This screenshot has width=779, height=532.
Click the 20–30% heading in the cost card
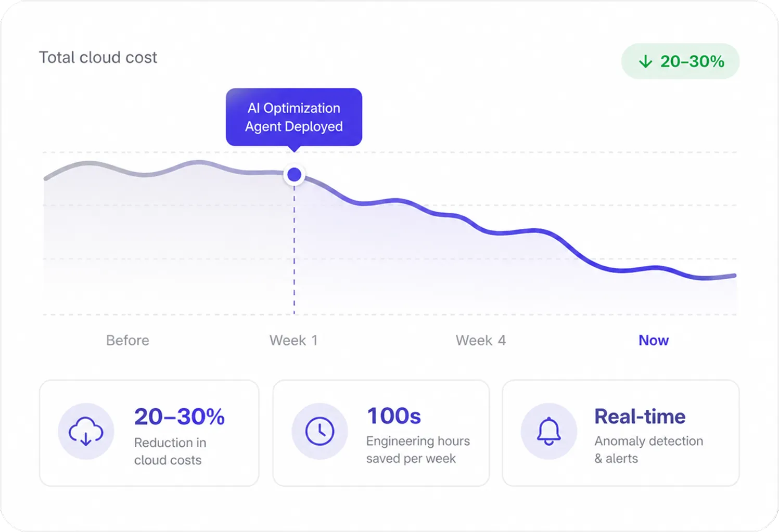[180, 417]
